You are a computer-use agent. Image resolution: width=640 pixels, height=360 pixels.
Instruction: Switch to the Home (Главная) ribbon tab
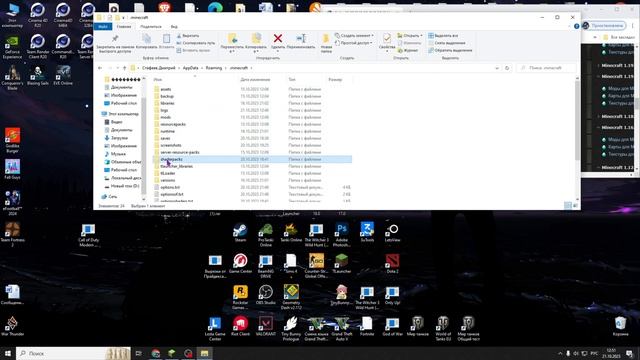[124, 27]
